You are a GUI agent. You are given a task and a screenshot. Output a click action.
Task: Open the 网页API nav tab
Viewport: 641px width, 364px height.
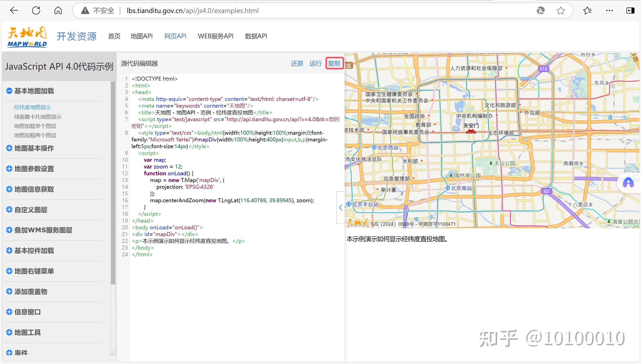click(175, 36)
